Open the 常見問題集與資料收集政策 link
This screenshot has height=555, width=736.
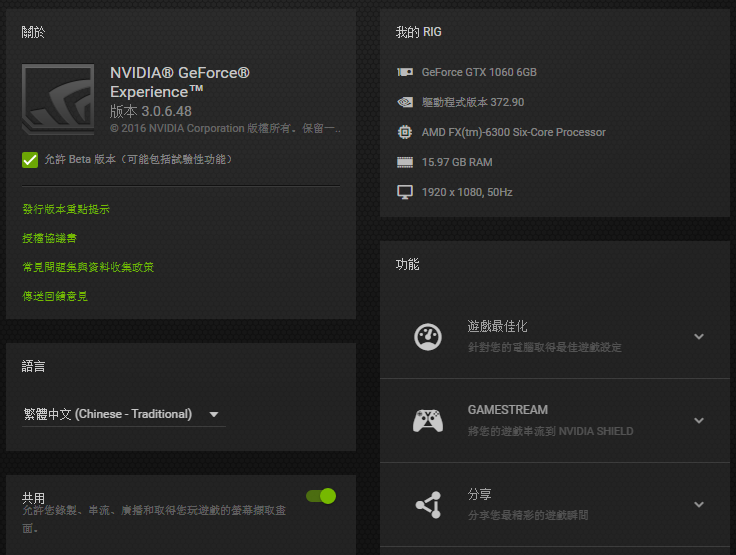(88, 267)
